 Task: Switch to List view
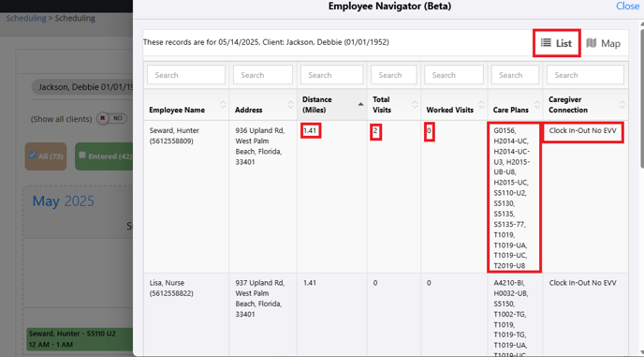coord(556,43)
